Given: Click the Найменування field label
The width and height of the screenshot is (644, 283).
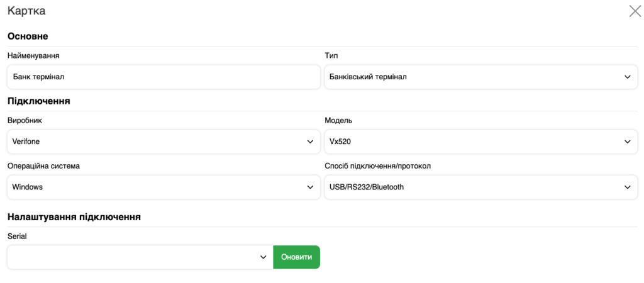Looking at the screenshot, I should 38,56.
